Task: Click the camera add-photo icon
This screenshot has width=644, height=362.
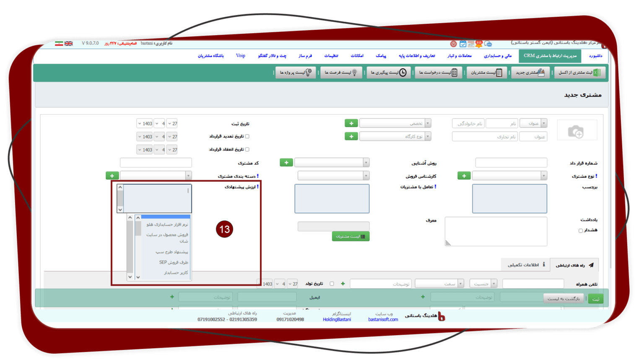Action: [x=576, y=132]
